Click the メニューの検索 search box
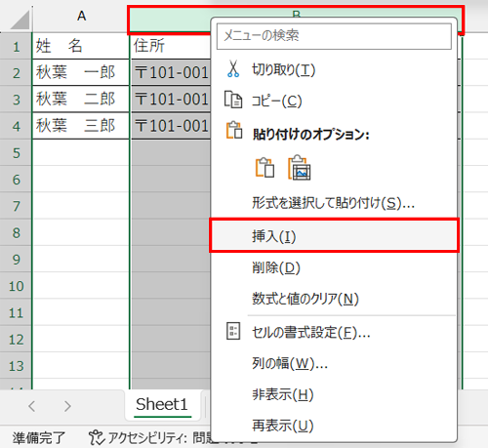The image size is (488, 448). (334, 36)
